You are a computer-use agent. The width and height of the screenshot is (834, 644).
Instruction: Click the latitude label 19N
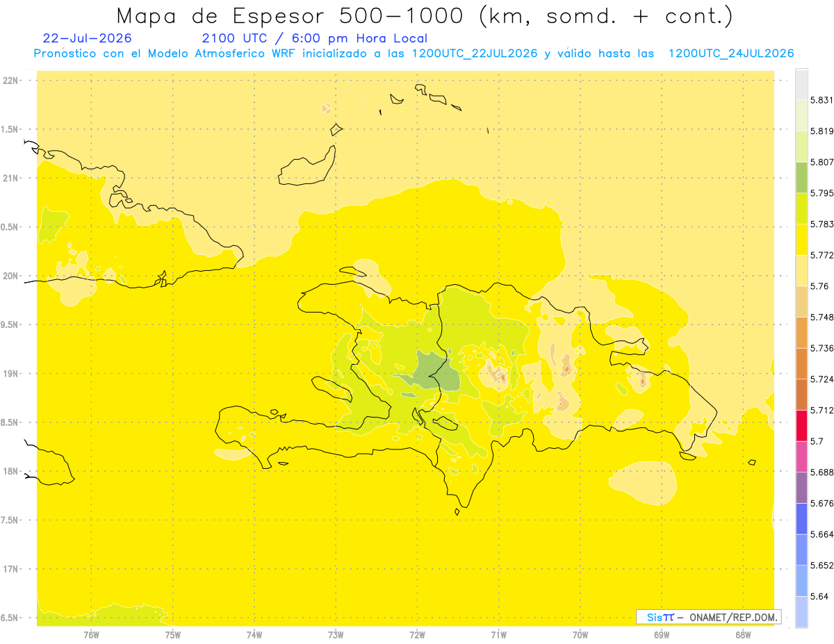tap(10, 374)
